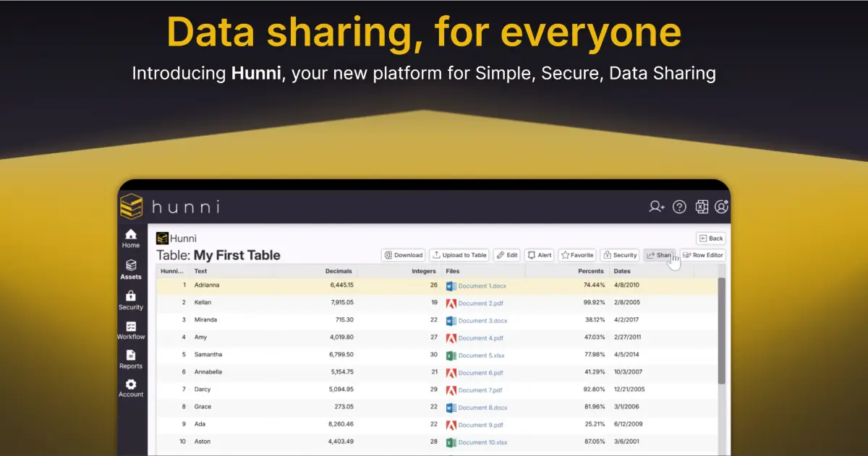868x456 pixels.
Task: Open Account settings in the sidebar
Action: pyautogui.click(x=131, y=388)
